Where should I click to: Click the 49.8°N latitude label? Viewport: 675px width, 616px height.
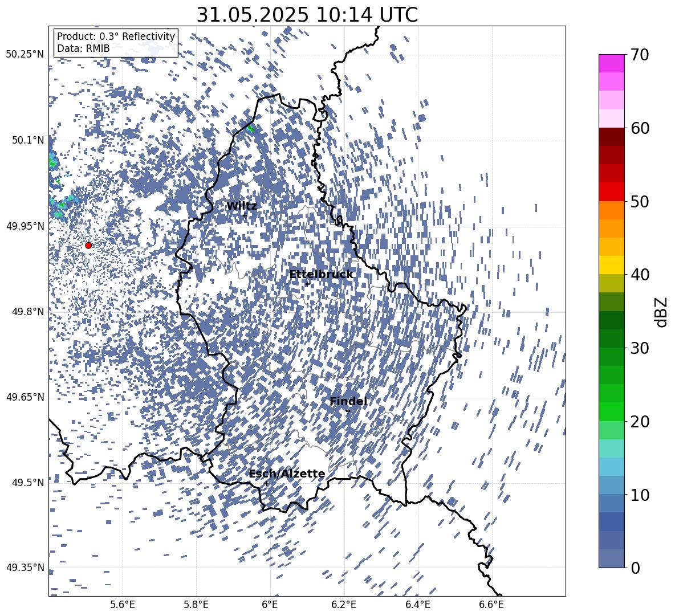click(x=28, y=312)
